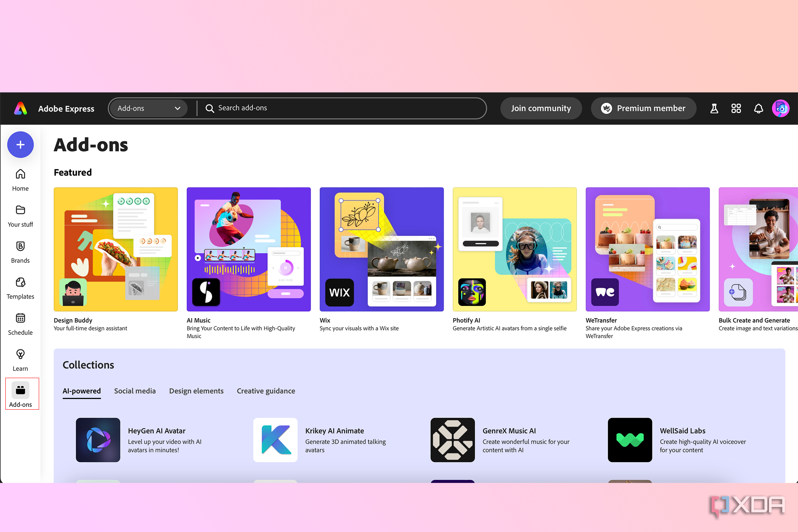Open Krikey AI Animate add-on icon
Image resolution: width=798 pixels, height=532 pixels.
(x=275, y=440)
